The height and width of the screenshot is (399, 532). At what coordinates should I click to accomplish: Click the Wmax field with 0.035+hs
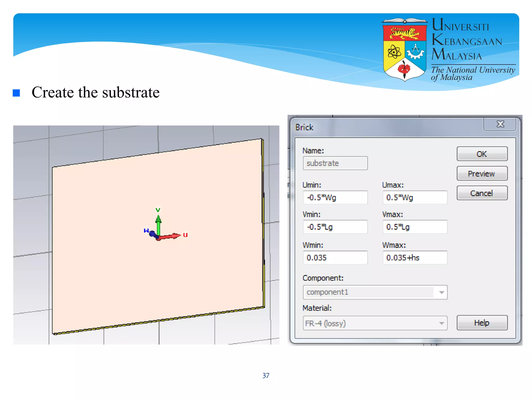pyautogui.click(x=415, y=257)
